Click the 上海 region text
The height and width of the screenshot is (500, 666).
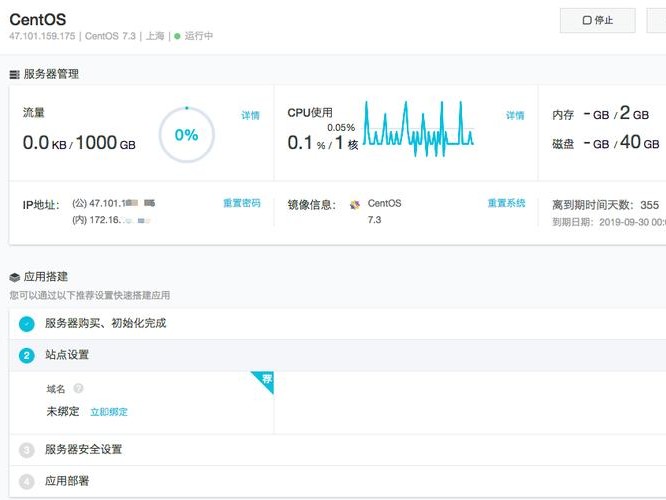[155, 36]
